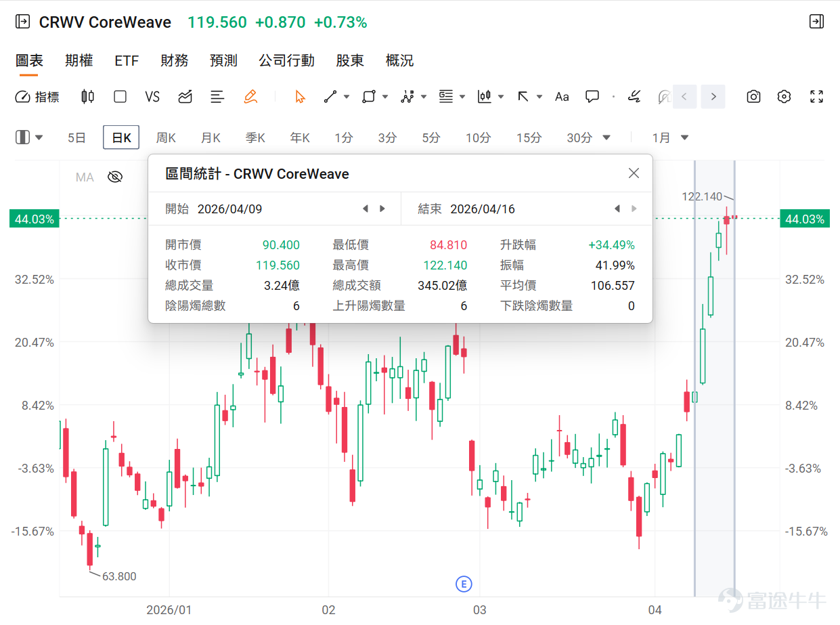Screen dimensions: 840x625
Task: Select the 1分 minute interval
Action: pyautogui.click(x=344, y=137)
